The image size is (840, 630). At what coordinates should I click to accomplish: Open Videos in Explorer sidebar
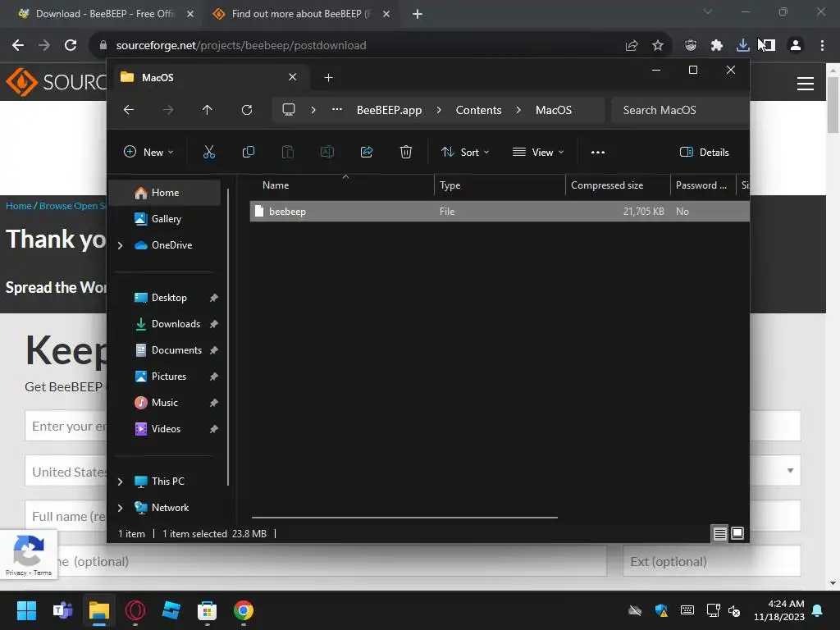pos(166,428)
